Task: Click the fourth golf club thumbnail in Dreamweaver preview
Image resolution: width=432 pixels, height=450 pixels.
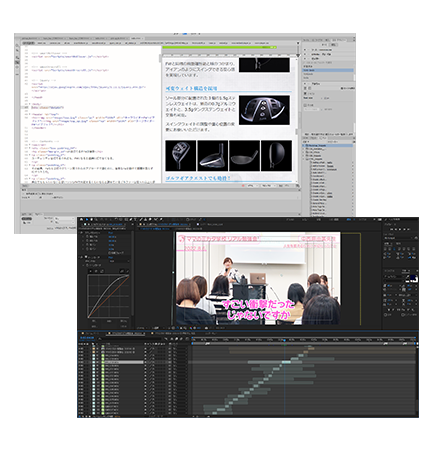Action: pyautogui.click(x=276, y=156)
